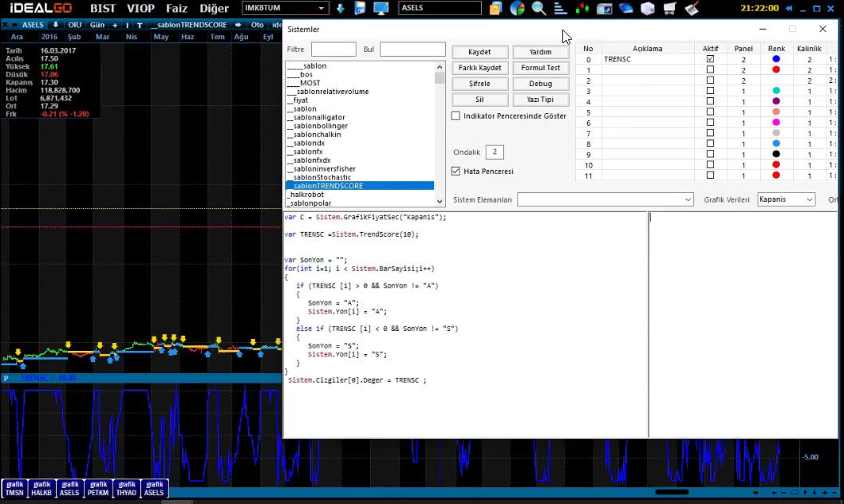Click the Gün period selector in chart toolbar
Screen dimensions: 844x504
[97, 25]
